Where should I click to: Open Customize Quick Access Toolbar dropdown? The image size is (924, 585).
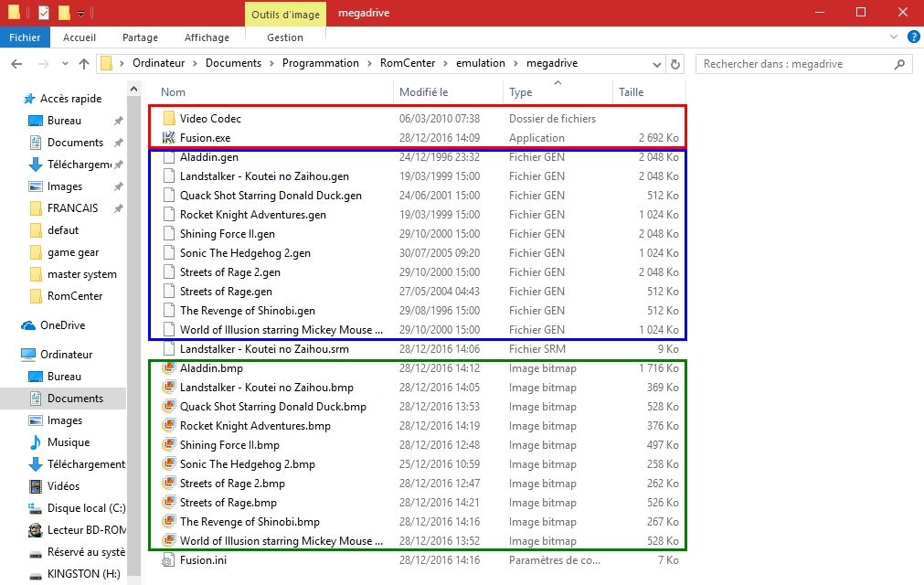[80, 13]
